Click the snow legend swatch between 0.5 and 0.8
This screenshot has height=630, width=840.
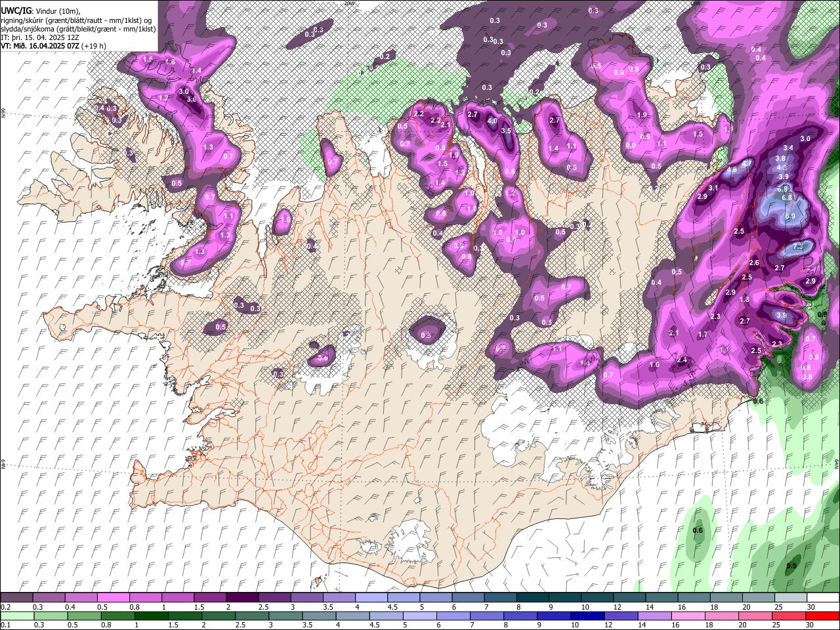[113, 598]
